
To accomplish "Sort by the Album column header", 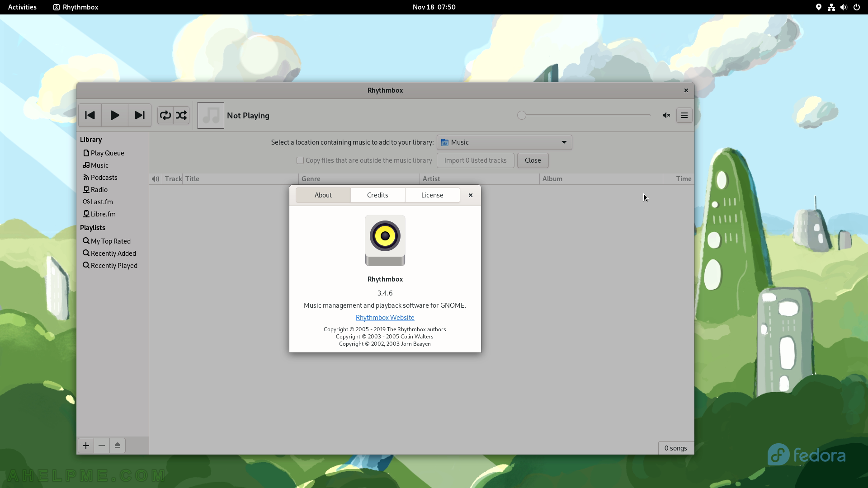I will (601, 179).
